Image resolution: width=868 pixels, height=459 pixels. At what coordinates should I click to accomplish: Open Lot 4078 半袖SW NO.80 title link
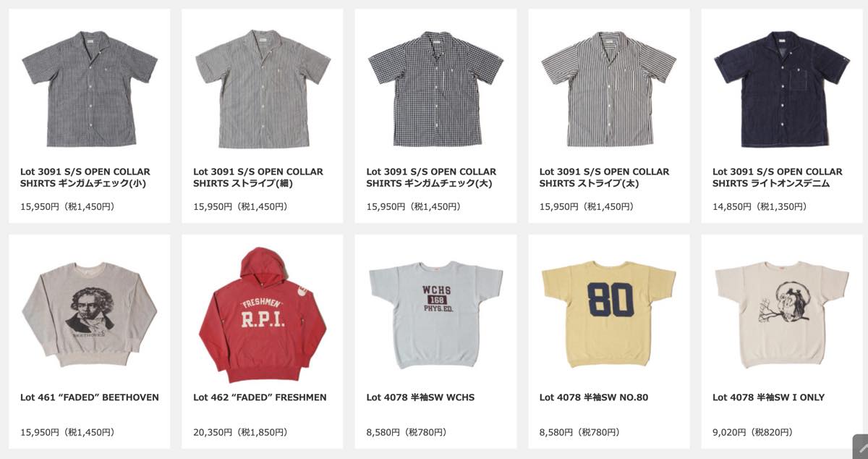click(x=594, y=397)
